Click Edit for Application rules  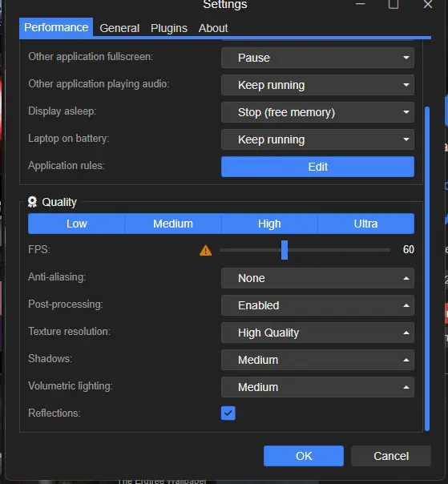[317, 167]
